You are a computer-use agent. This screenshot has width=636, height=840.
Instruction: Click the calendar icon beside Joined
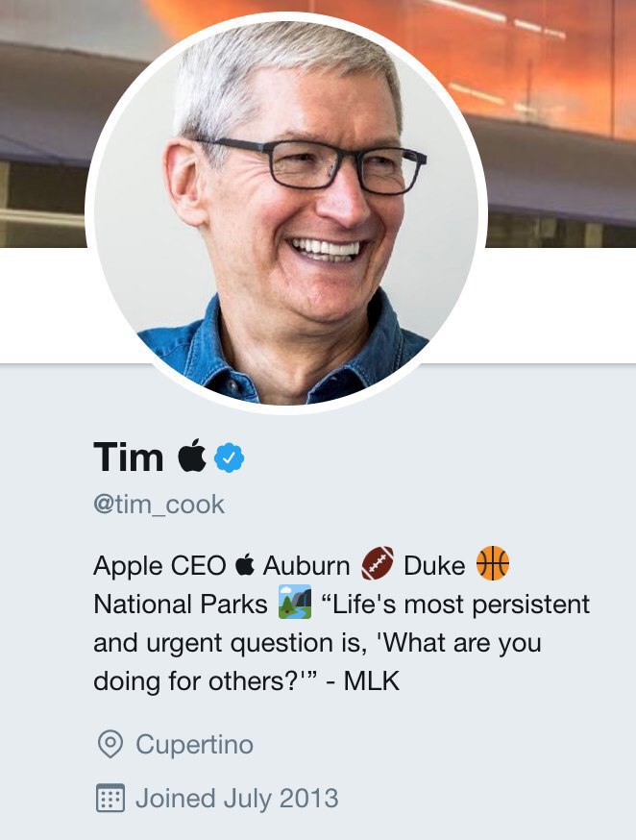point(110,798)
